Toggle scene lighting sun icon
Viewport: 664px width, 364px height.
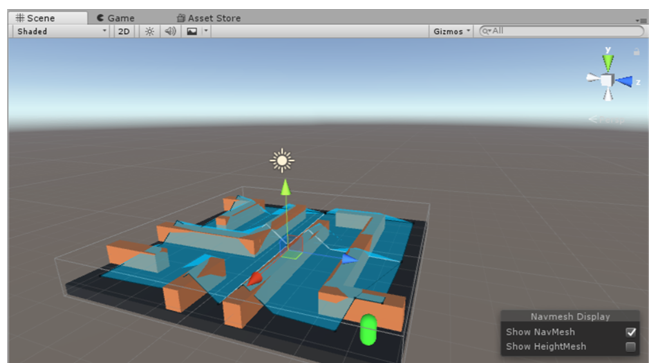click(149, 31)
